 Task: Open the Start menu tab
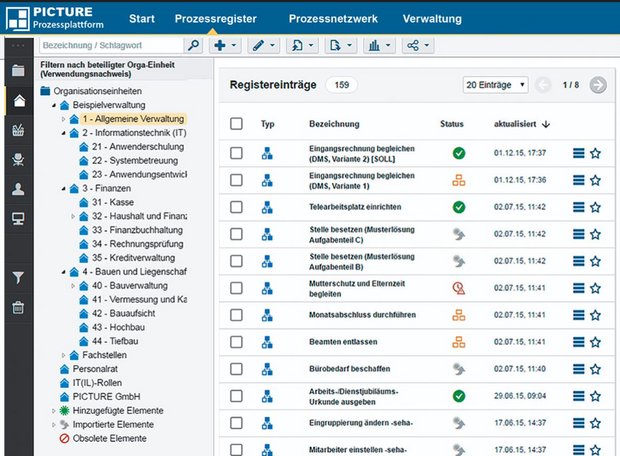142,19
